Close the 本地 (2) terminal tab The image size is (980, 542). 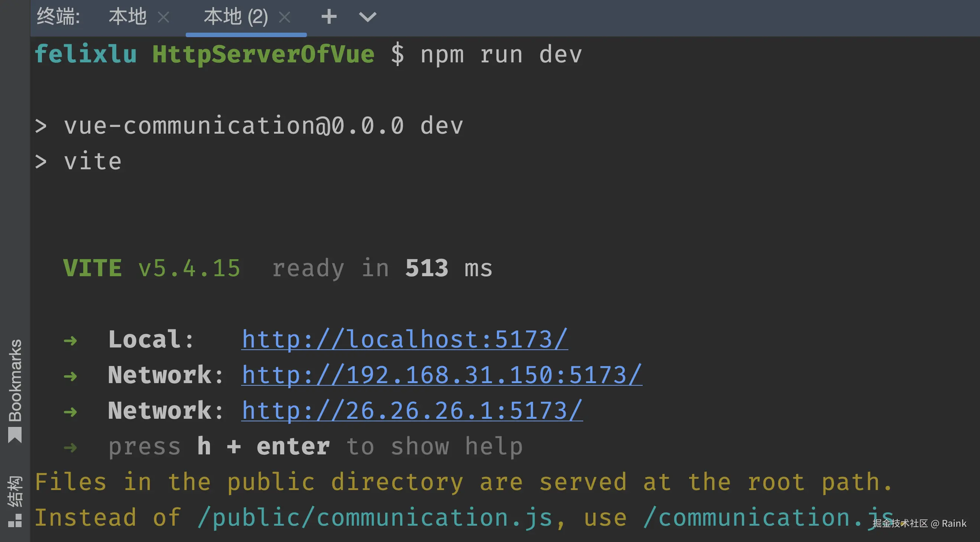click(x=285, y=17)
